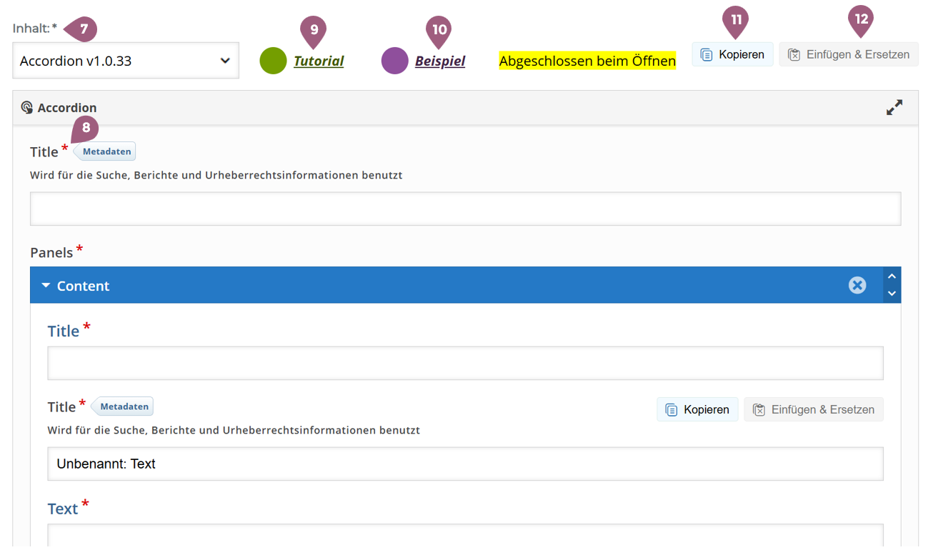Click Einfügen & Ersetzen inside Content panel
The height and width of the screenshot is (560, 933).
[814, 409]
